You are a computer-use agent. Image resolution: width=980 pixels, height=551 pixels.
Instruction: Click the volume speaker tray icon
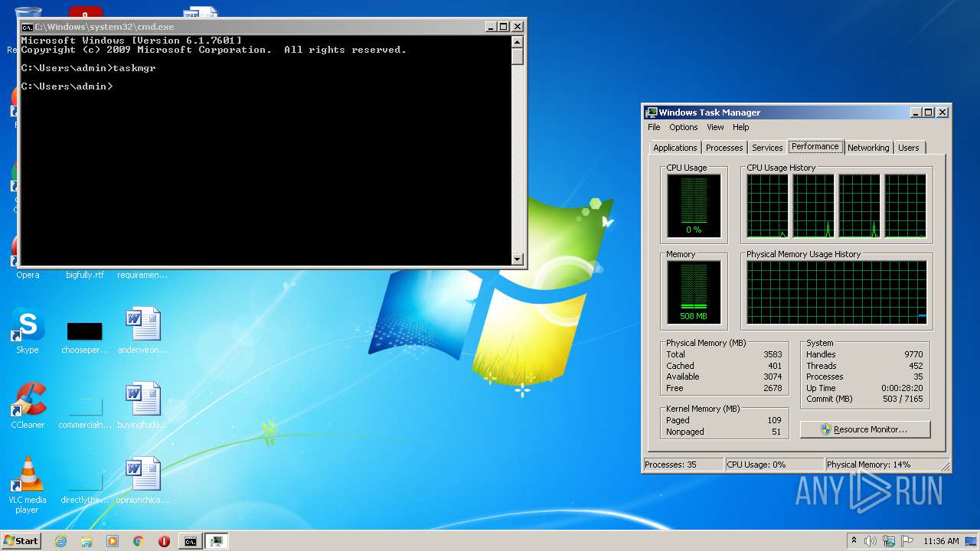[871, 541]
